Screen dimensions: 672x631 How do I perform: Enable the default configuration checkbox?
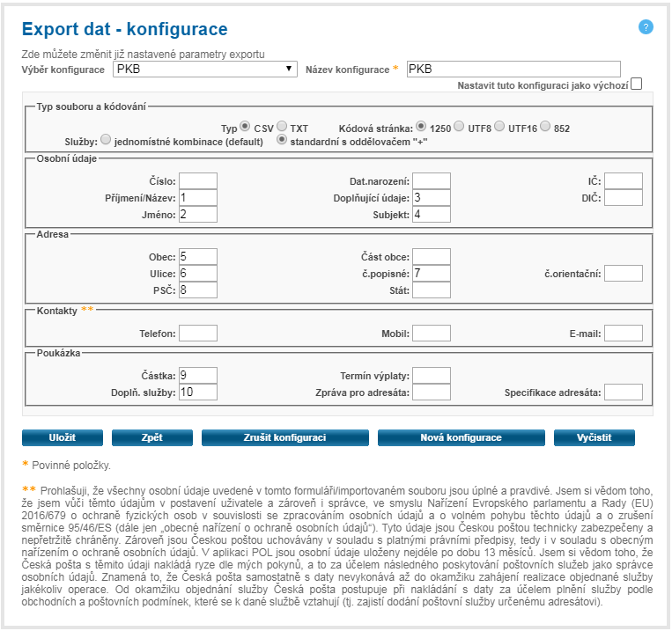coord(636,84)
